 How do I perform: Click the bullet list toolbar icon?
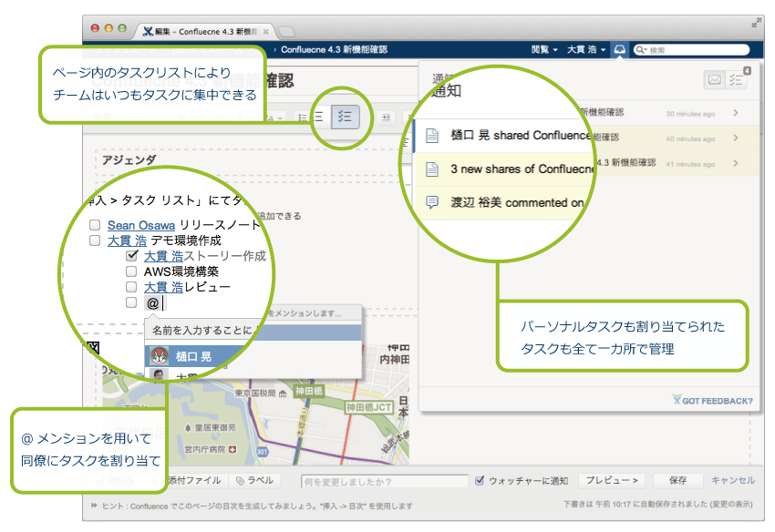pos(303,118)
